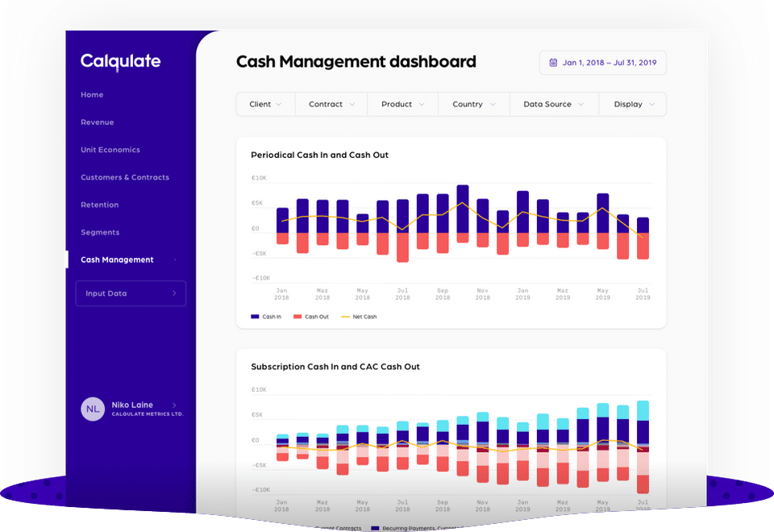This screenshot has width=774, height=532.
Task: Click the calendar icon in date range
Action: pyautogui.click(x=553, y=63)
